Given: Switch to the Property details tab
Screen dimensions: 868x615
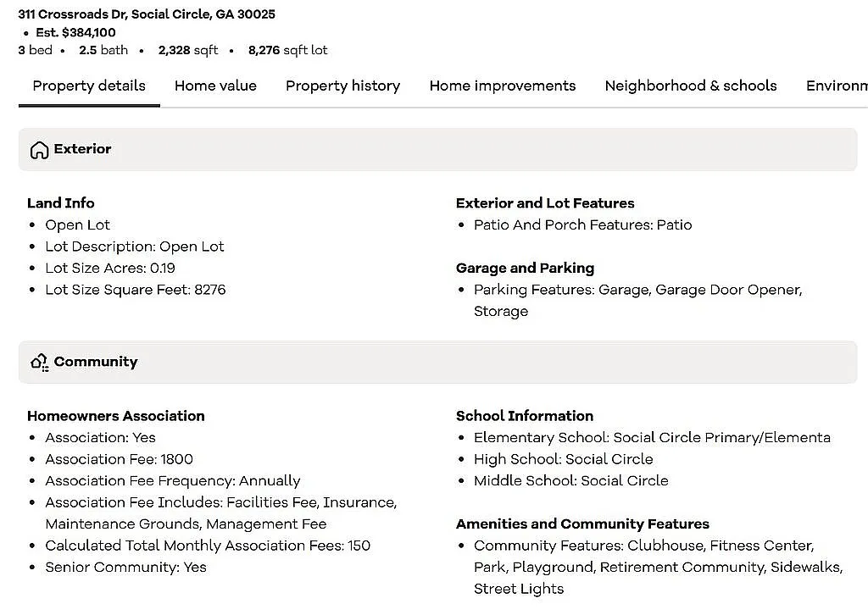Looking at the screenshot, I should click(x=89, y=86).
